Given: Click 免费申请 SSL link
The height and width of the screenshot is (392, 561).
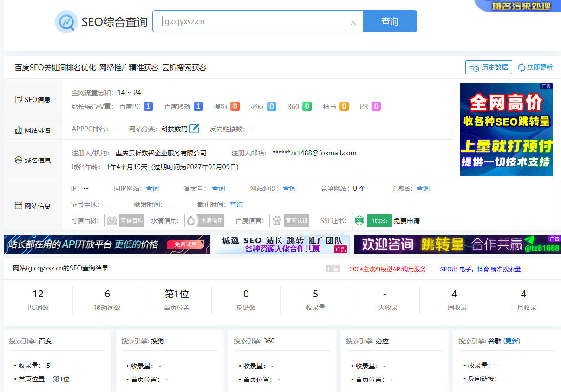Looking at the screenshot, I should click(x=407, y=221).
